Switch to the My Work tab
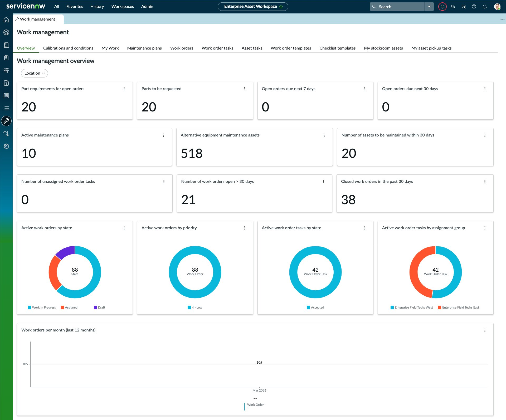The width and height of the screenshot is (506, 420). tap(110, 48)
